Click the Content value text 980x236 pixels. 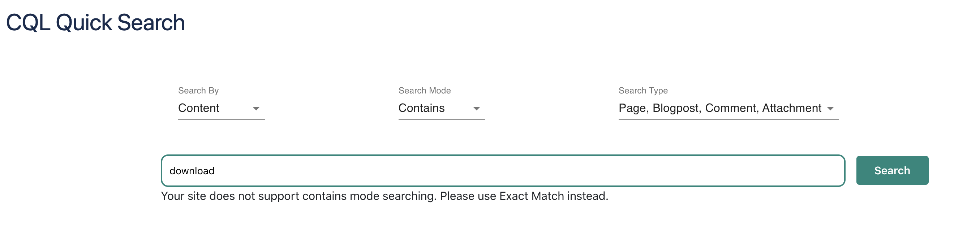pyautogui.click(x=199, y=108)
